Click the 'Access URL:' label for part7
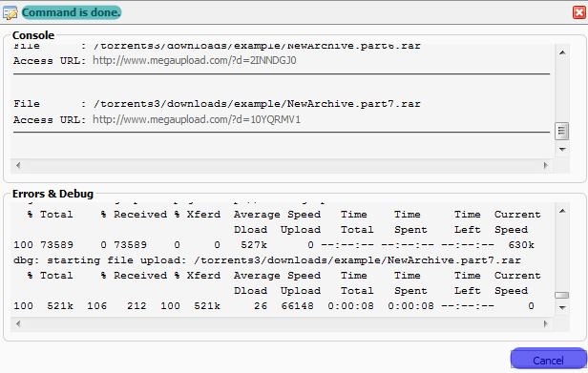The height and width of the screenshot is (373, 588). pyautogui.click(x=50, y=120)
